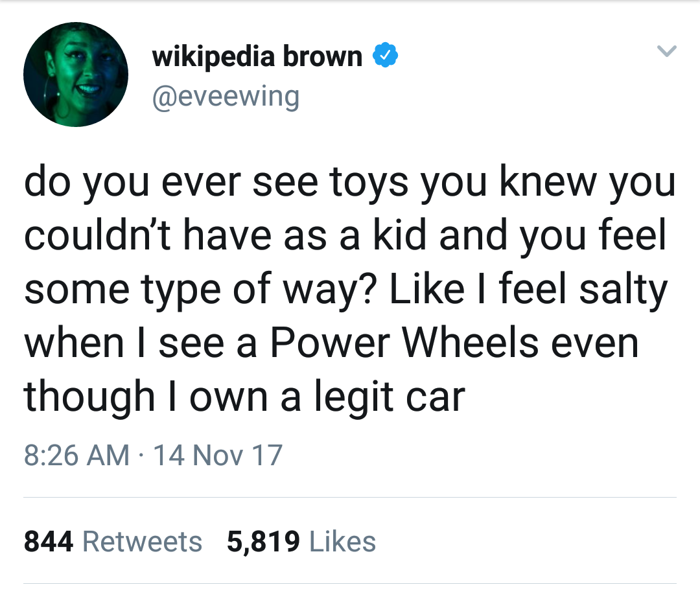This screenshot has height=589, width=700.
Task: Click the display name wikipedia brown
Action: coord(257,55)
